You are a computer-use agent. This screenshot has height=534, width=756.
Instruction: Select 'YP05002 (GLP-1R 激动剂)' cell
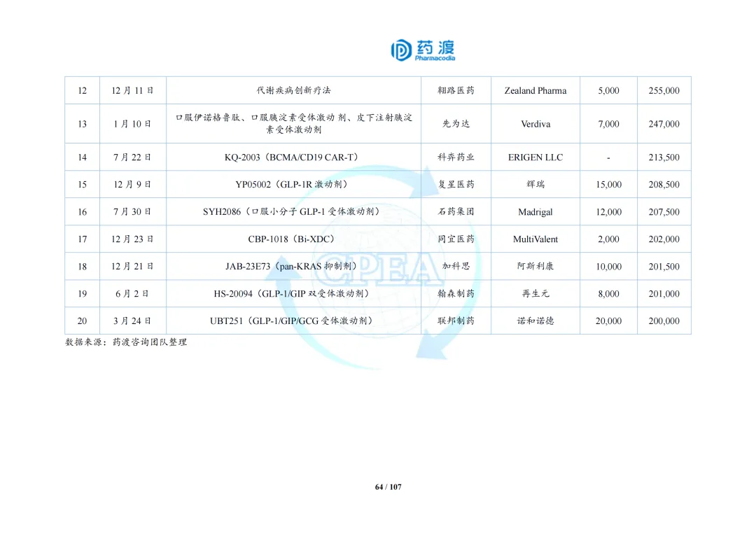293,184
